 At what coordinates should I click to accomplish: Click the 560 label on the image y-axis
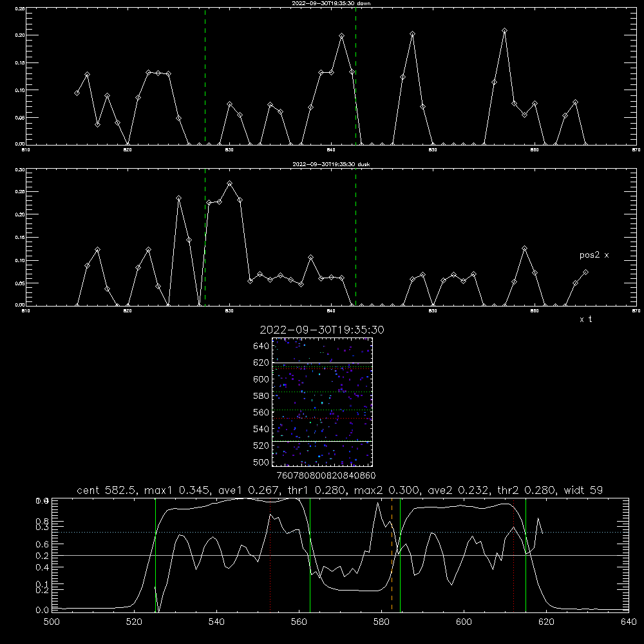coord(261,412)
